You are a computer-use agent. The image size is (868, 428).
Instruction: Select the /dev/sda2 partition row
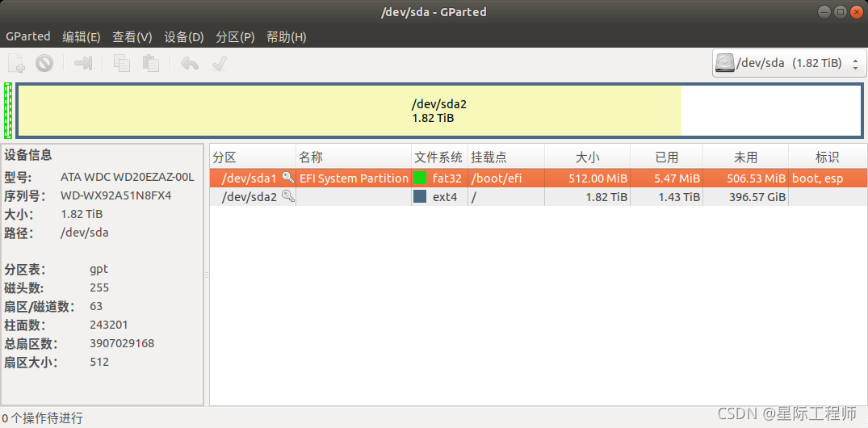[x=539, y=196]
